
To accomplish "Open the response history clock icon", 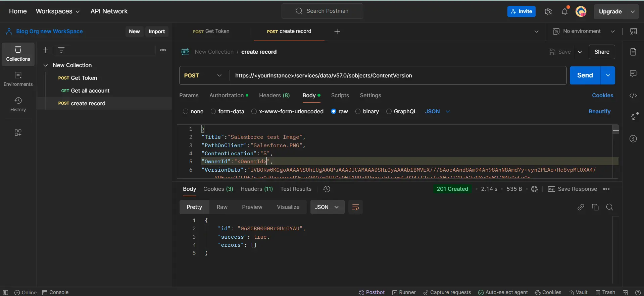I will (327, 189).
